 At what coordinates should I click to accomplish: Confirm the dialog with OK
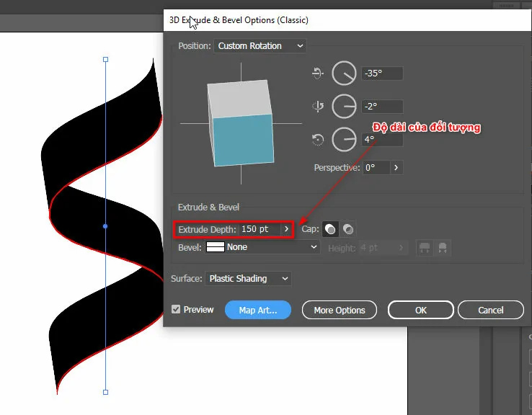click(x=421, y=310)
